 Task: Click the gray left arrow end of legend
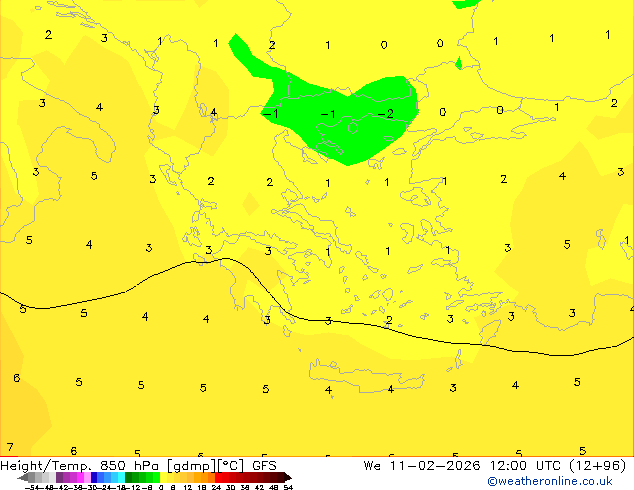pos(23,477)
